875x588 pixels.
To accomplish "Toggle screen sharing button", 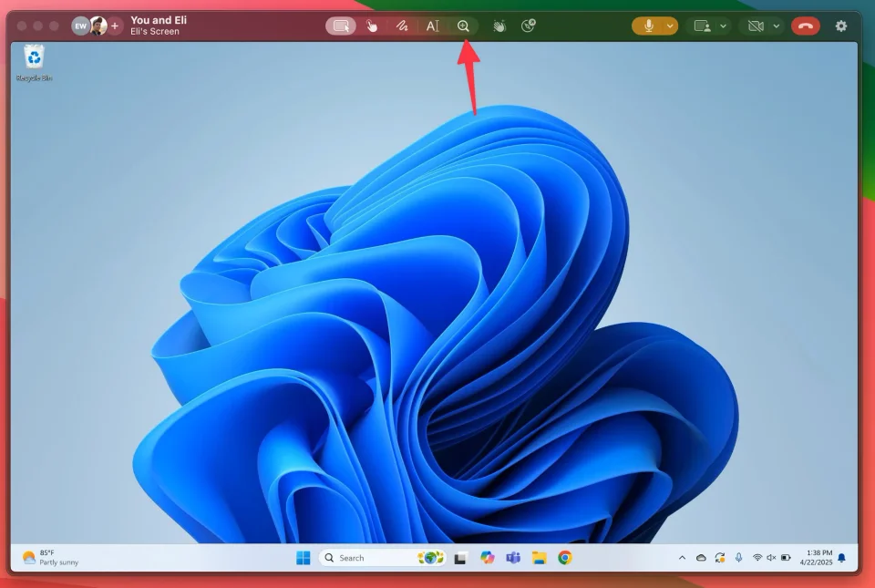I will click(x=702, y=26).
